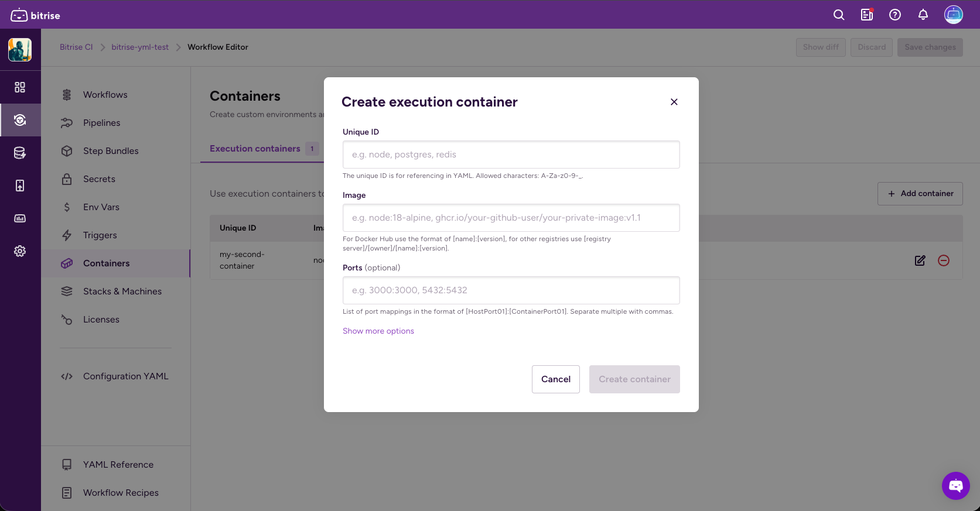
Task: Edit the my-second-container row with pencil icon
Action: pos(920,260)
